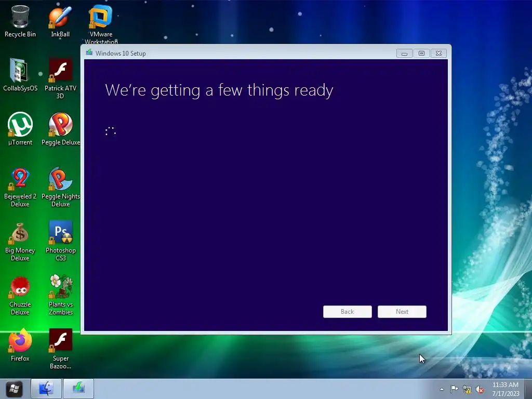Maximize the Windows 10 Setup window

(x=421, y=54)
